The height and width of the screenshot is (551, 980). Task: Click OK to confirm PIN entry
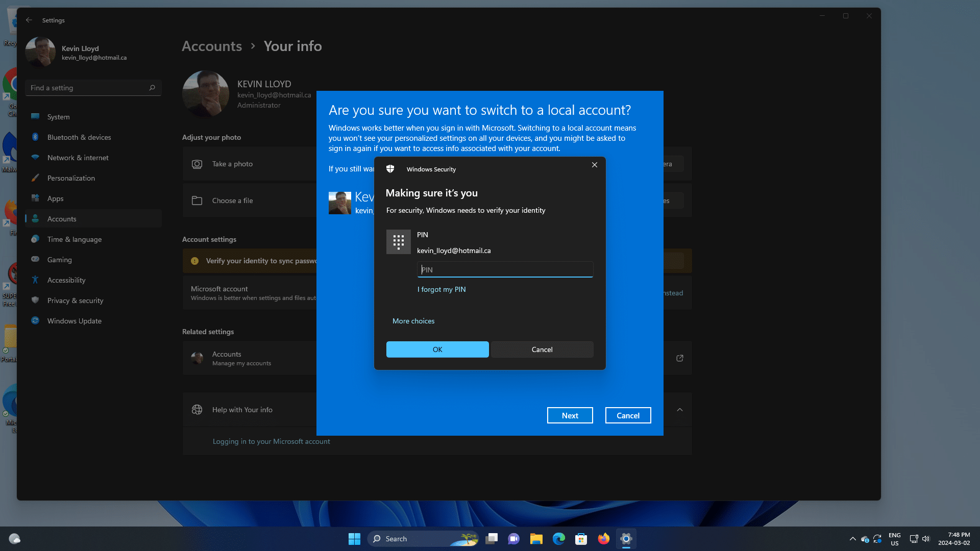click(437, 349)
